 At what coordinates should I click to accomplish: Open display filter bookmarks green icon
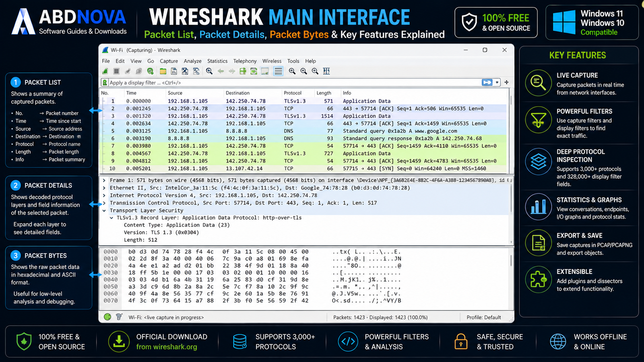point(105,82)
